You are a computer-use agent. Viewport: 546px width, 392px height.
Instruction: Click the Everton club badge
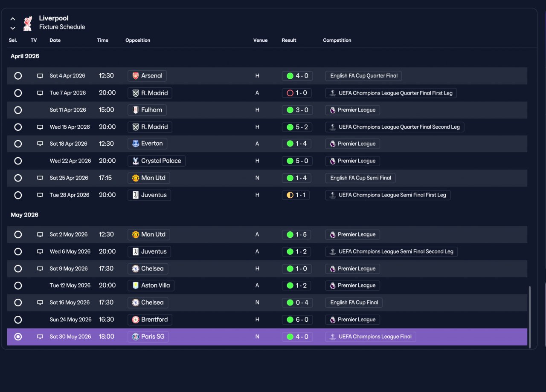tap(136, 144)
